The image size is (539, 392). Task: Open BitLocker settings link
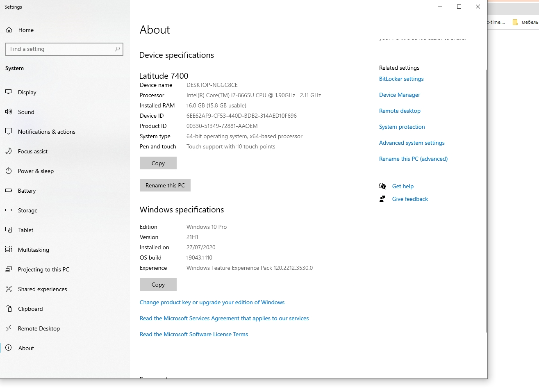(x=401, y=79)
